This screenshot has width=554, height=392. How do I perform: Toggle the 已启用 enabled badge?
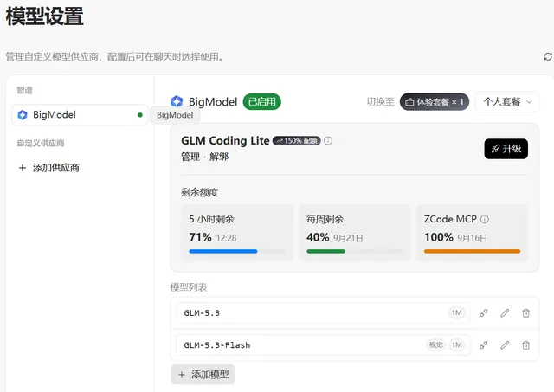(261, 102)
